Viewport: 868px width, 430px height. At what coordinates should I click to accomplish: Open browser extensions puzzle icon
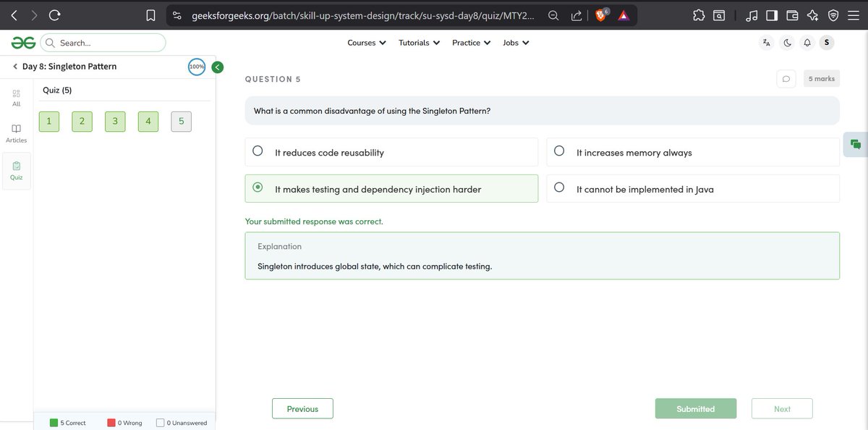pyautogui.click(x=698, y=14)
